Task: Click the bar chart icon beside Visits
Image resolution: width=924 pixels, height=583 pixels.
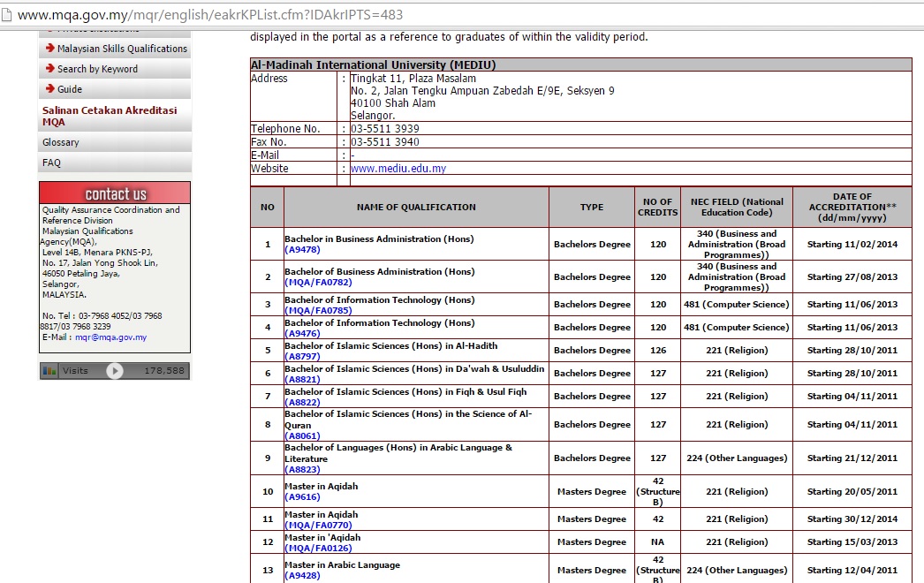Action: pos(50,371)
